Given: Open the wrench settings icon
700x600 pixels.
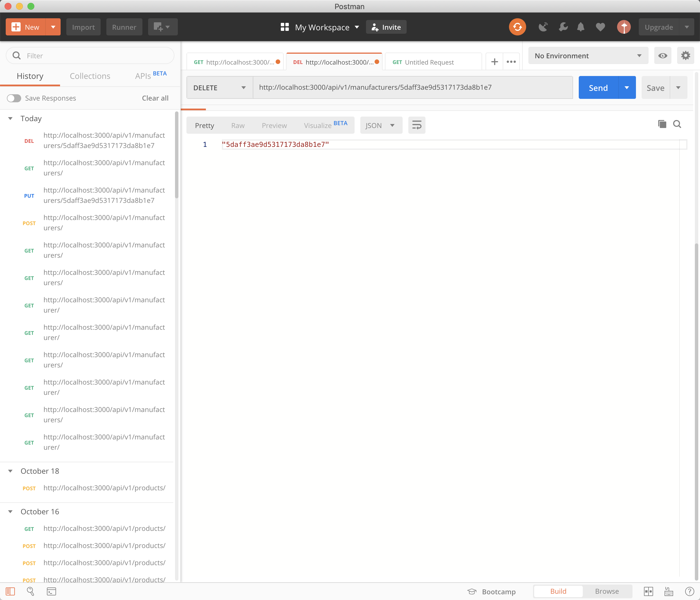Looking at the screenshot, I should [x=563, y=27].
